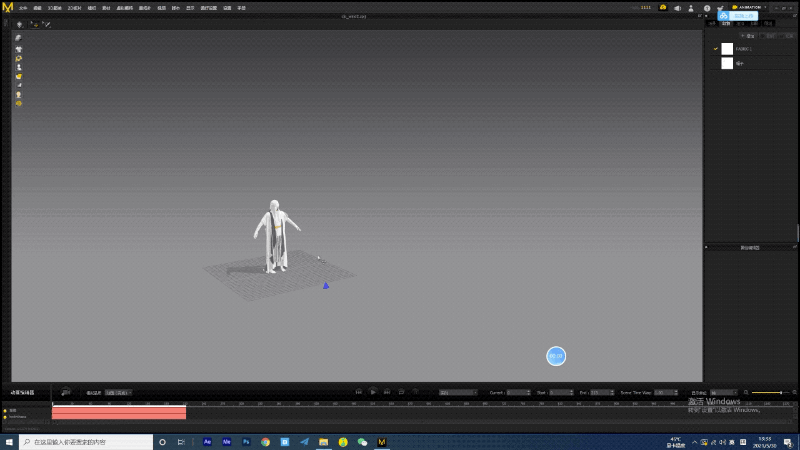The width and height of the screenshot is (800, 450).
Task: Open the user account icon
Action: pyautogui.click(x=691, y=8)
